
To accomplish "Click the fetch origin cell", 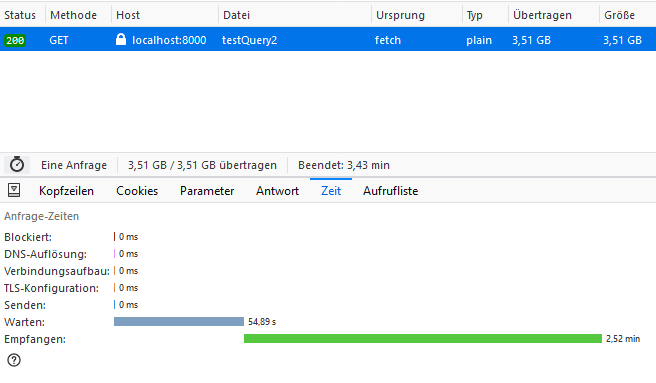I will pyautogui.click(x=388, y=40).
